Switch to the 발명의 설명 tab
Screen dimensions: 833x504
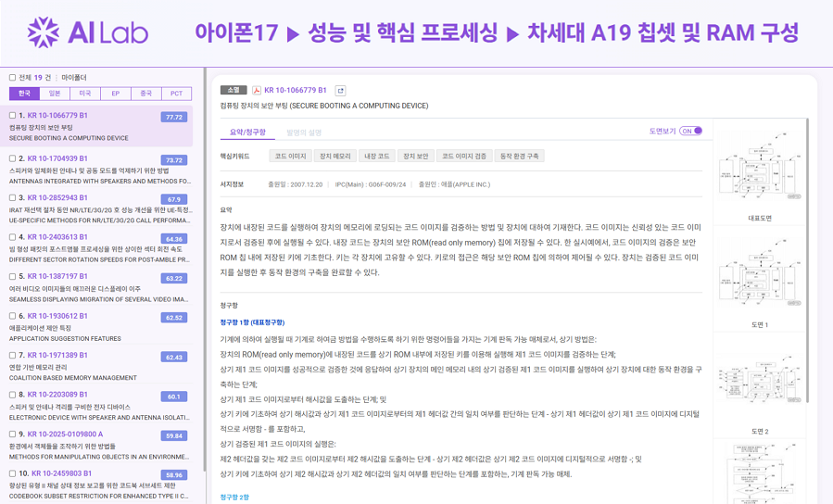point(304,132)
